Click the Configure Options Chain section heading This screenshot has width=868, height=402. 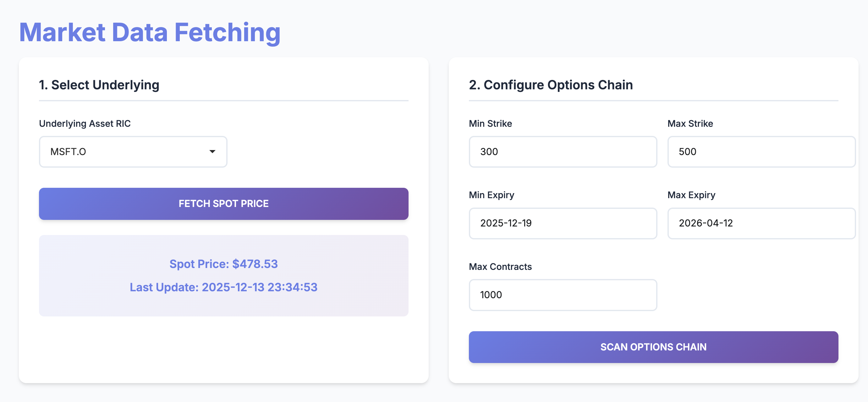point(551,85)
